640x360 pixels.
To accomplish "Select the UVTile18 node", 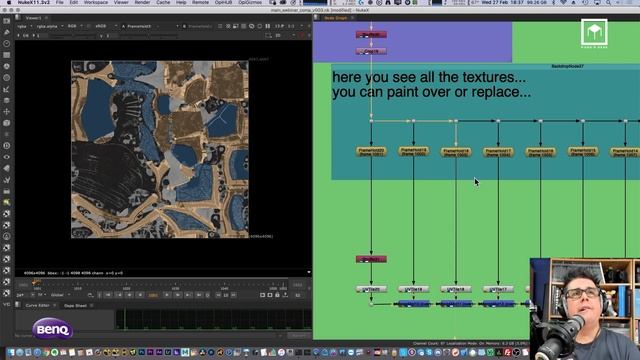I will [x=456, y=289].
